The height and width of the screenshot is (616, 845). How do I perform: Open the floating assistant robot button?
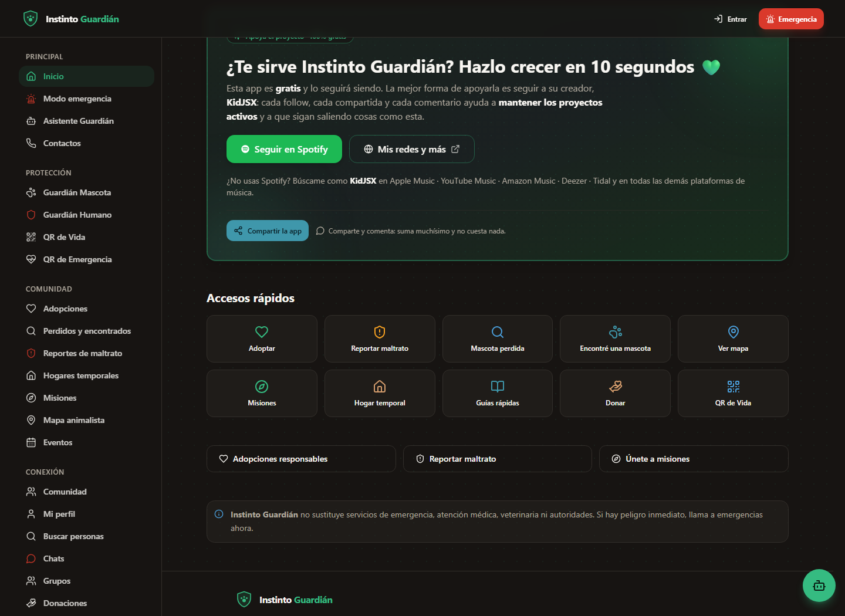[x=819, y=585]
